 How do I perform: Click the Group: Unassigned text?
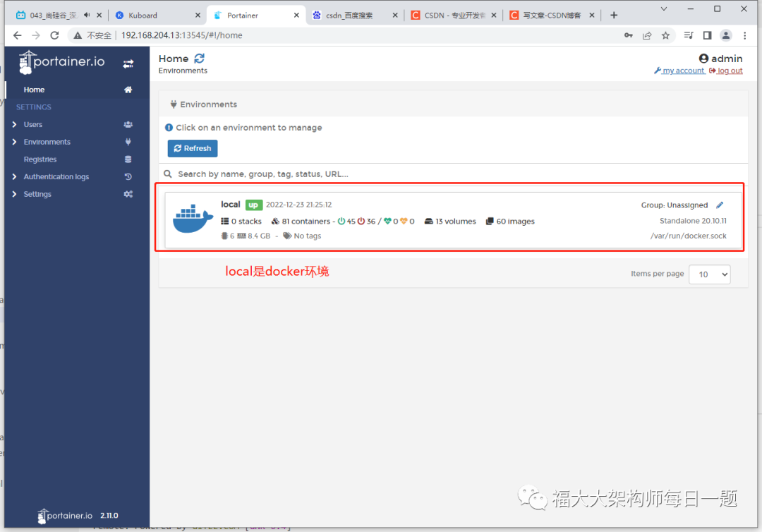[x=674, y=205]
